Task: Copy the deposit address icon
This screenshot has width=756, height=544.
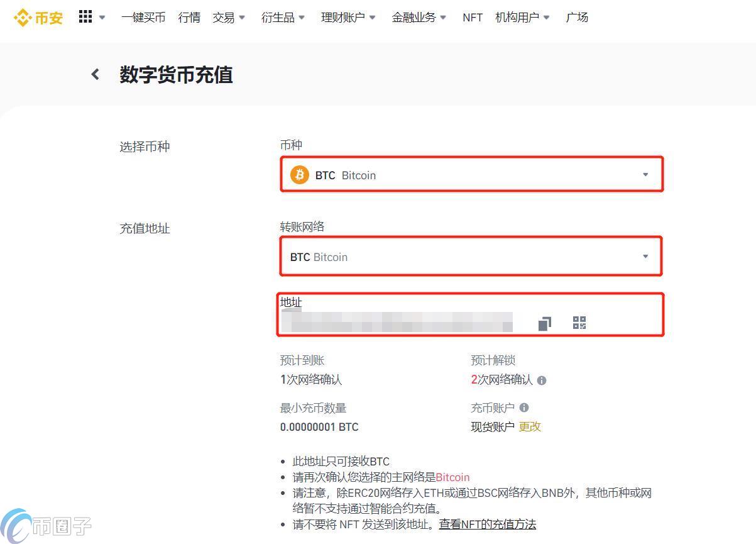Action: (x=544, y=323)
